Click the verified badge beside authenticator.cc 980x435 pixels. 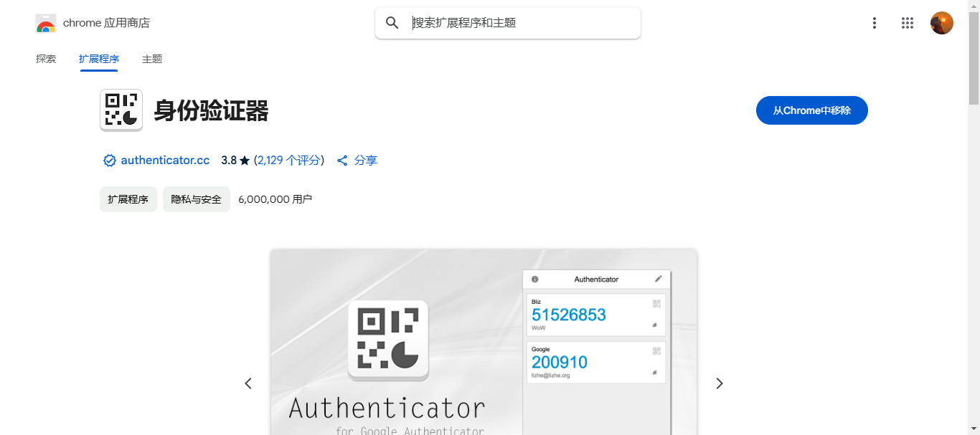point(110,161)
